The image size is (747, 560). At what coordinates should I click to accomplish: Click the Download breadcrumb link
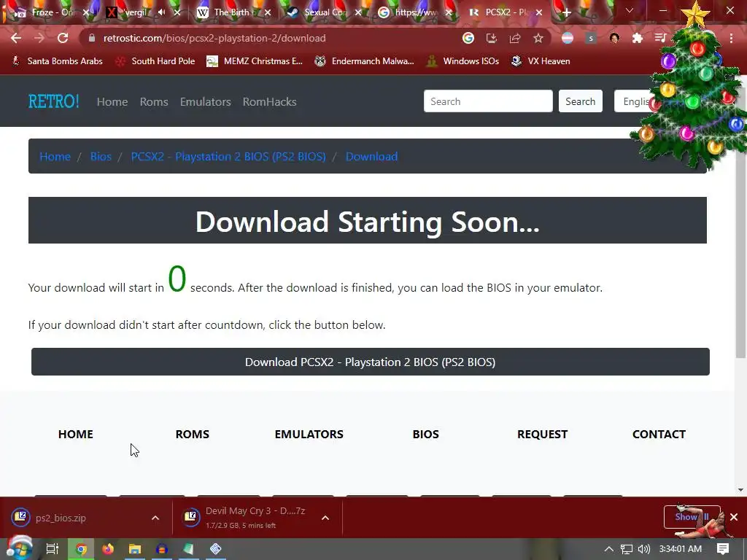click(371, 157)
